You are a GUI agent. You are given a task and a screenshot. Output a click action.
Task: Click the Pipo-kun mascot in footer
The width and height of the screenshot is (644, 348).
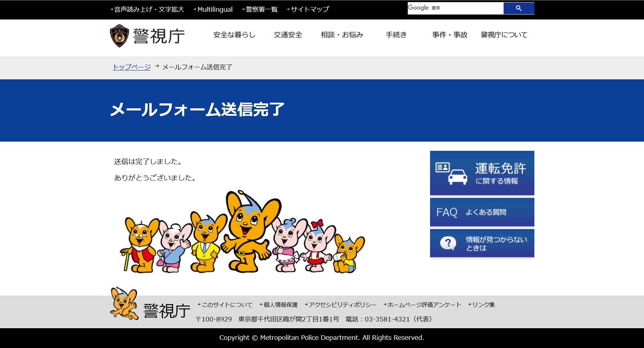pyautogui.click(x=124, y=303)
